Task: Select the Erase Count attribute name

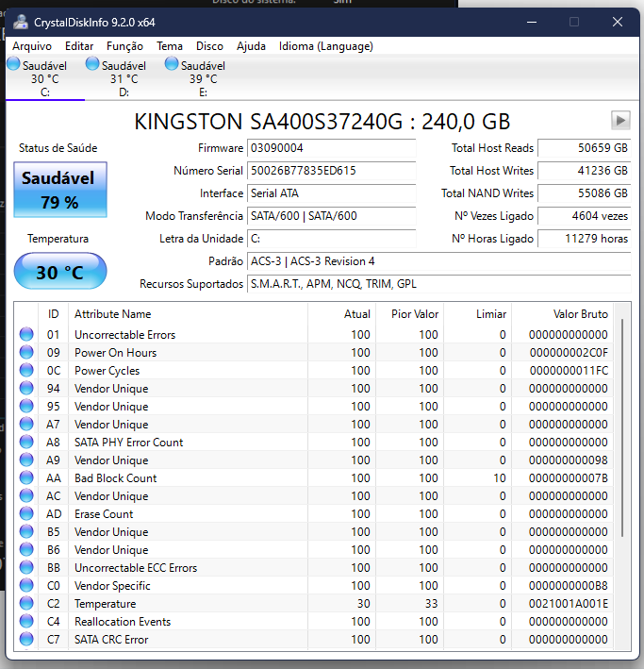Action: 104,513
